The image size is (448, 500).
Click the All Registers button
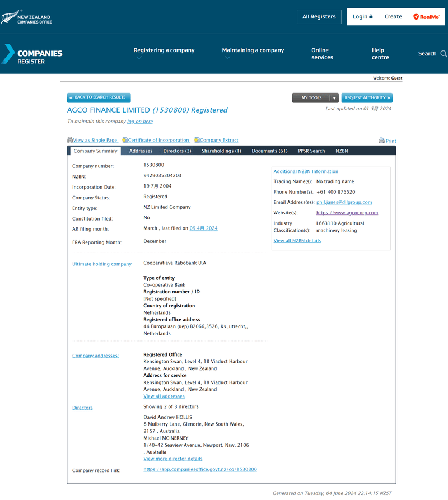(x=319, y=17)
